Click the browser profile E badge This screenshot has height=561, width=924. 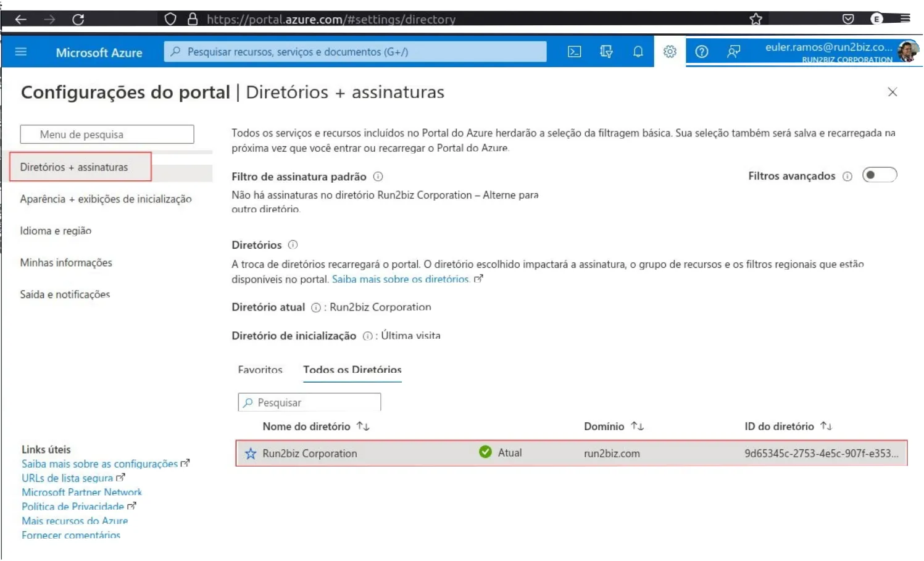point(876,19)
